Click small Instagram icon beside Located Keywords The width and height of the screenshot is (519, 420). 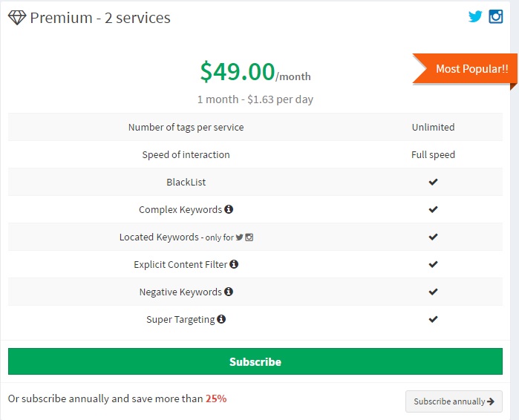(249, 237)
